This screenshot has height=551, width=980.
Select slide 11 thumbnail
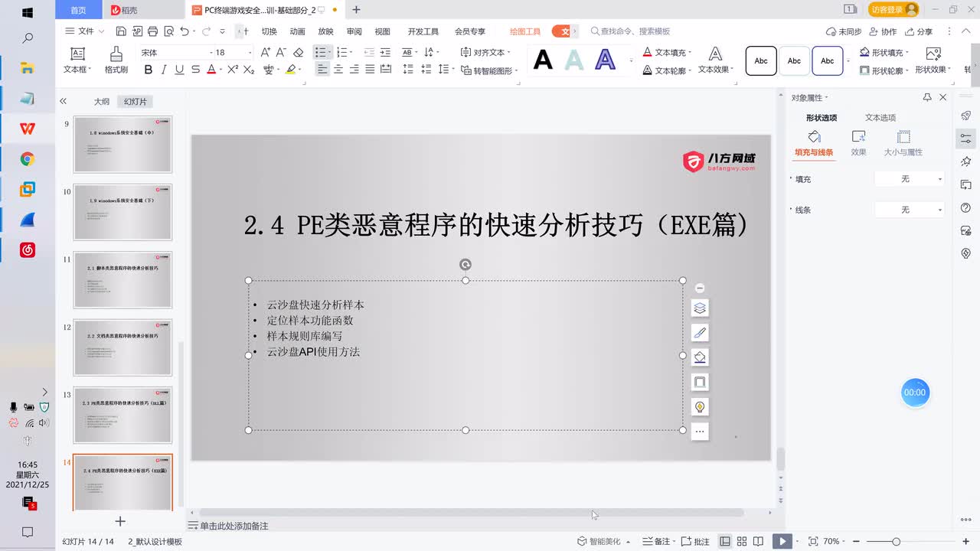click(122, 279)
